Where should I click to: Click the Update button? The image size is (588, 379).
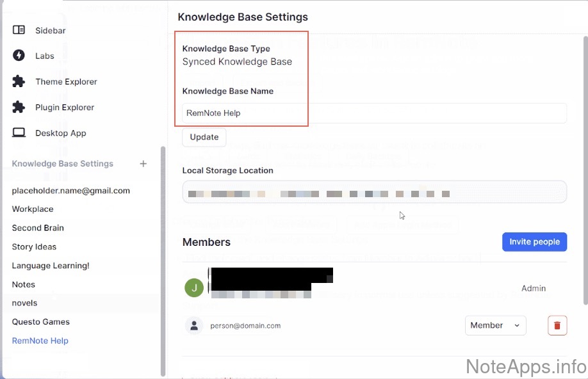[204, 137]
